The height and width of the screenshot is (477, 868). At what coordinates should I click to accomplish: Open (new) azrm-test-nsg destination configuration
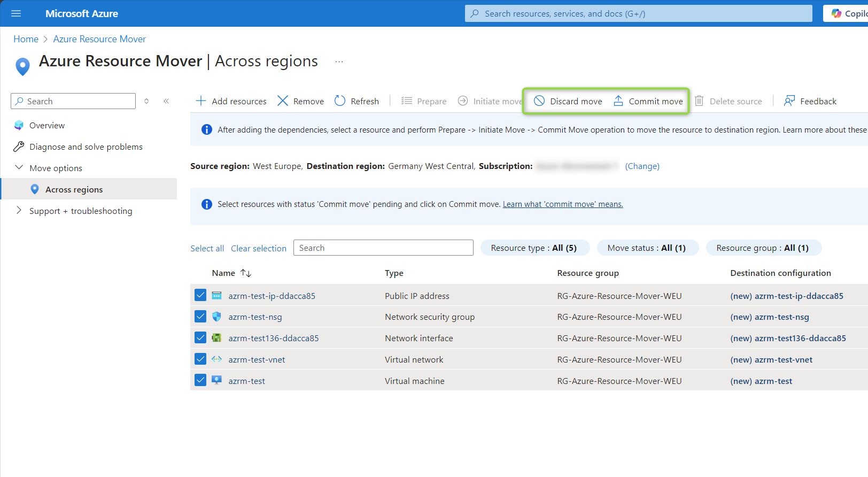point(770,317)
